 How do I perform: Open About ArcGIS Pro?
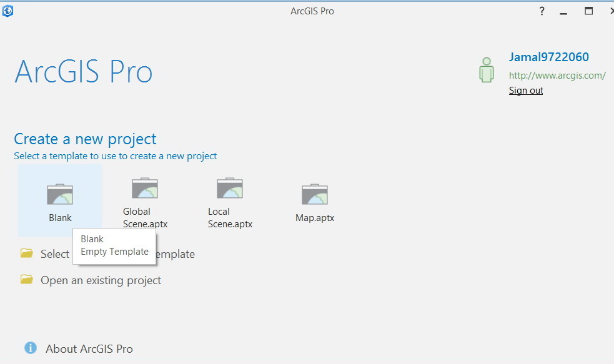(89, 349)
